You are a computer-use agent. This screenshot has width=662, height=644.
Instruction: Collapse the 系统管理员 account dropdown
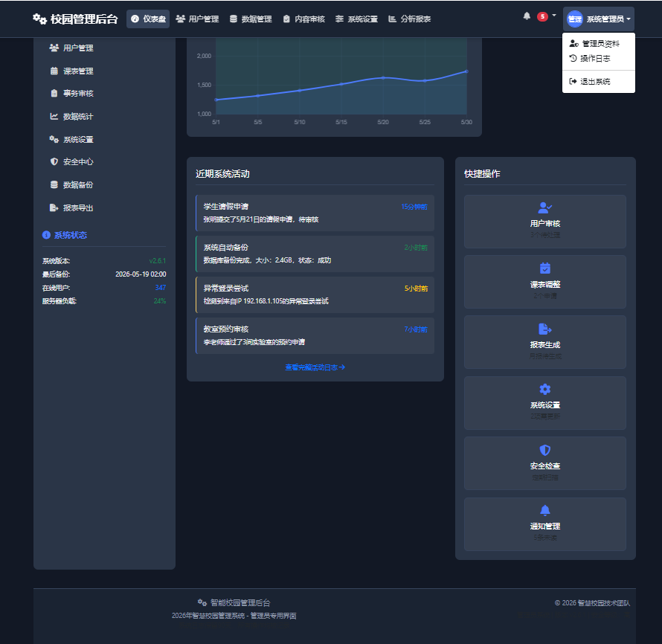pyautogui.click(x=599, y=19)
